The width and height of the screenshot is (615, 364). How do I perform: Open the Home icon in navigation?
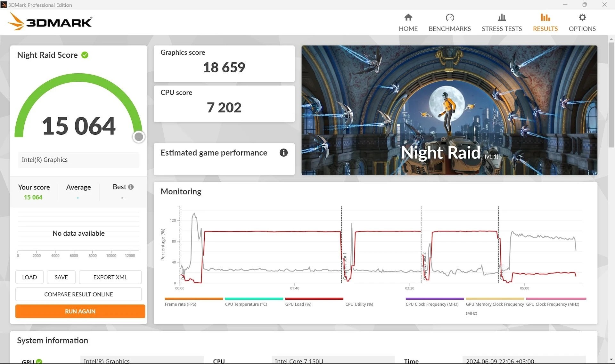pos(408,17)
